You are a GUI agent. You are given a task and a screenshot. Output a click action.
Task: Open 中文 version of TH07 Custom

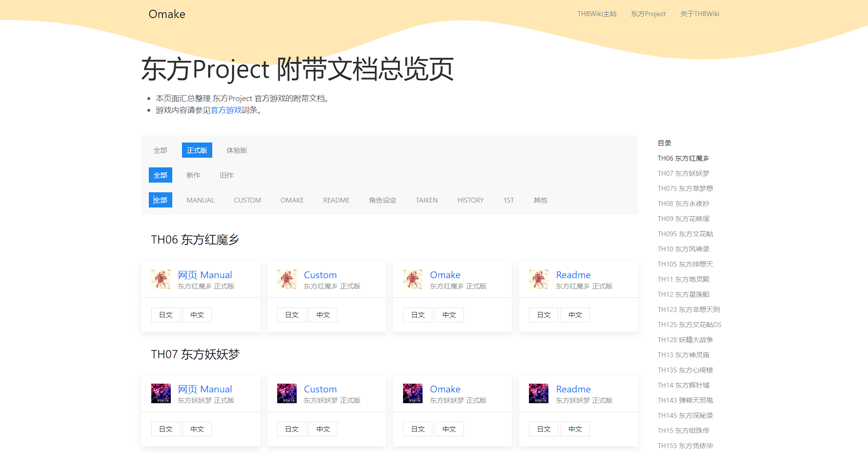click(323, 429)
